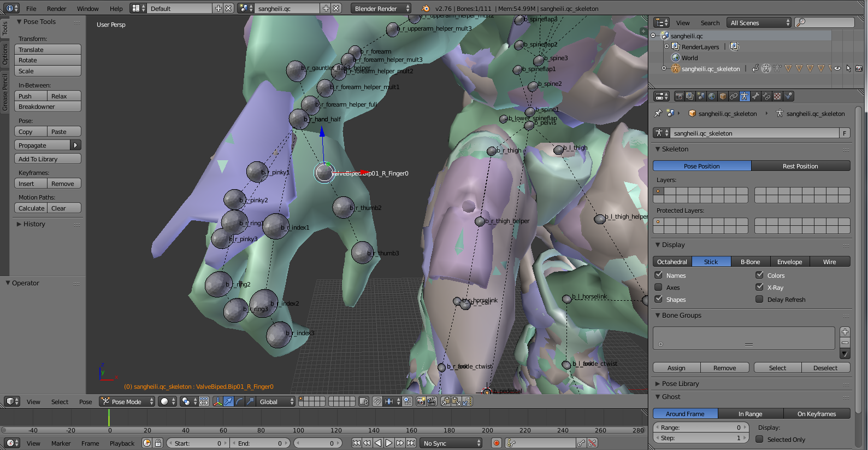Select the rotate manipulator arc icon

tap(239, 401)
